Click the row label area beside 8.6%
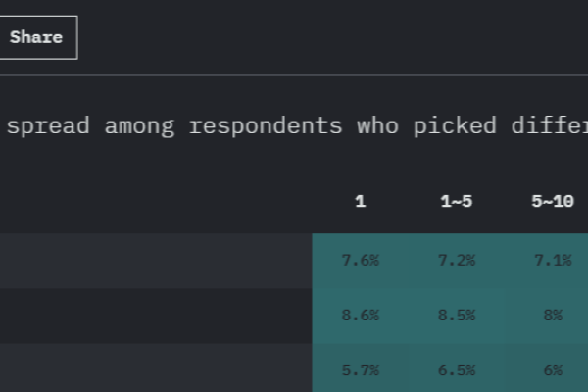The image size is (588, 392). click(155, 315)
